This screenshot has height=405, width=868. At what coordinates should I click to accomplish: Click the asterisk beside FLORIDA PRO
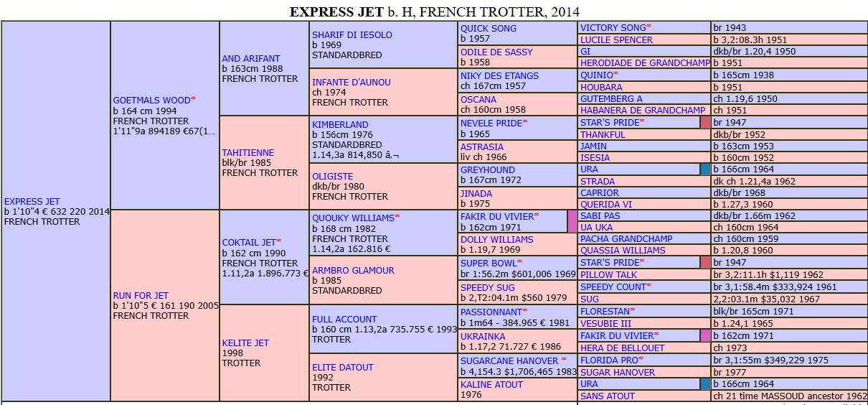pyautogui.click(x=641, y=359)
